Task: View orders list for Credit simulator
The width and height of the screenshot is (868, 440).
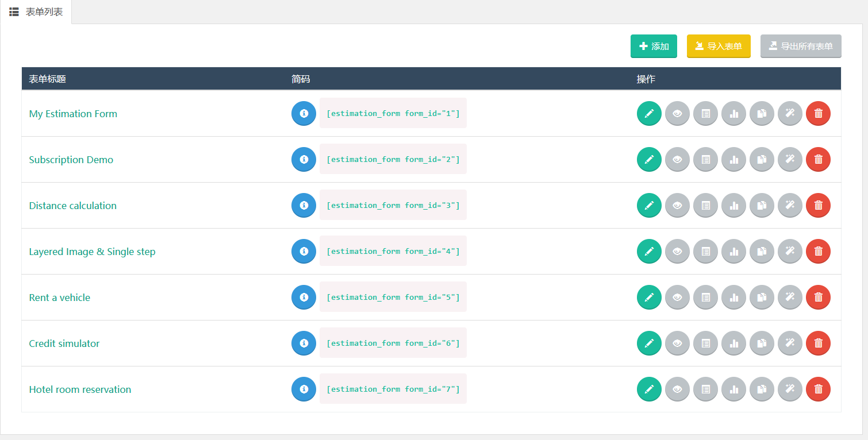Action: click(x=706, y=343)
